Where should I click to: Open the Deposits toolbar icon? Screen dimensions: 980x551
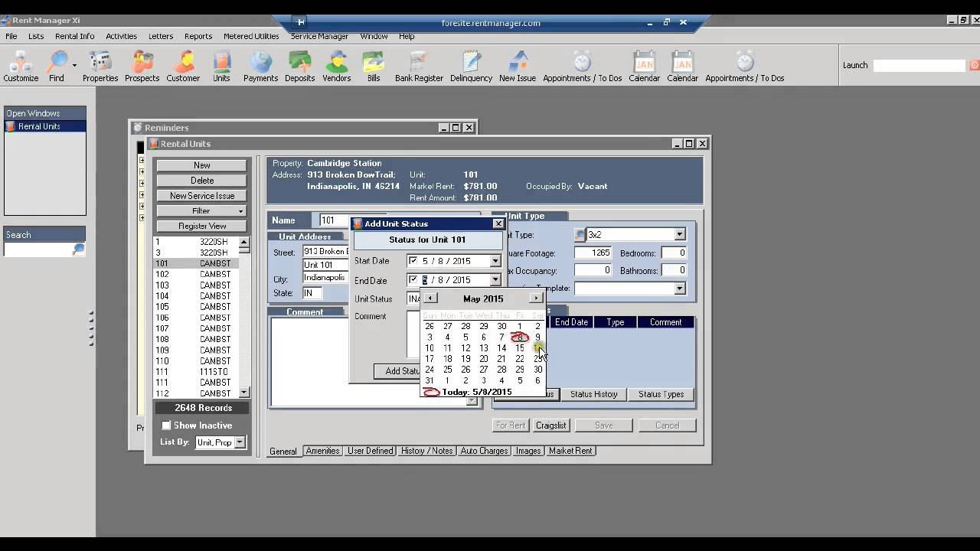(299, 67)
